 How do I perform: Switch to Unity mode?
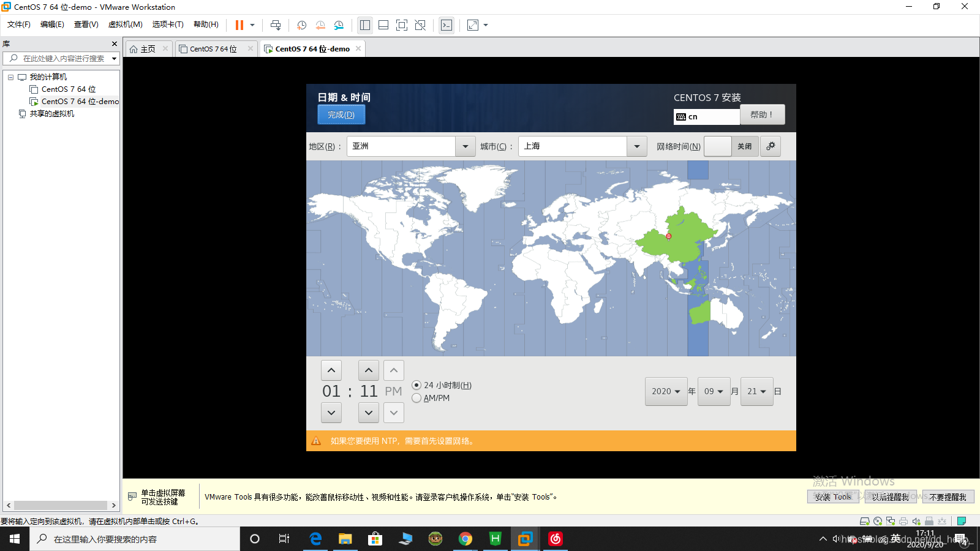coord(420,25)
